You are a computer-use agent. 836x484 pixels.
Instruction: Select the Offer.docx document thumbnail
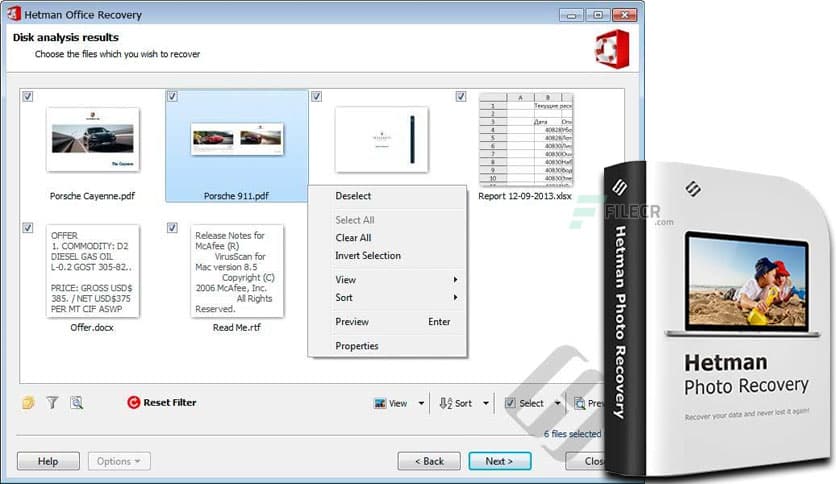click(93, 271)
